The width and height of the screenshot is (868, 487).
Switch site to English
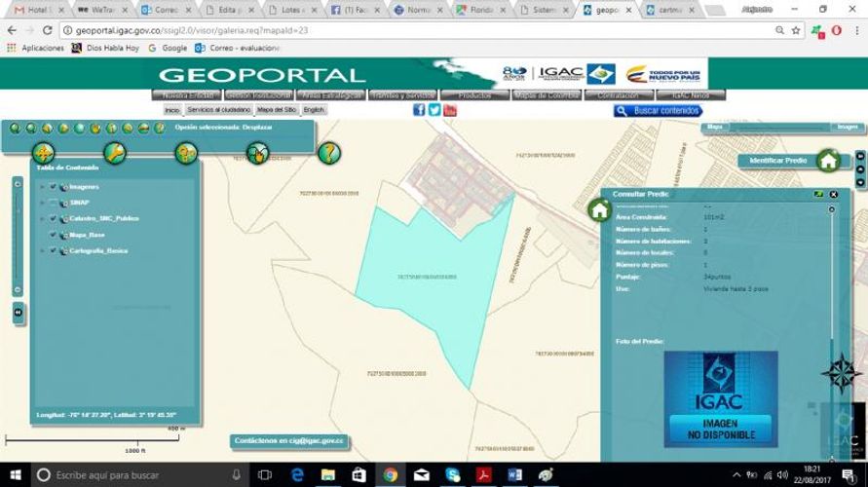(314, 110)
